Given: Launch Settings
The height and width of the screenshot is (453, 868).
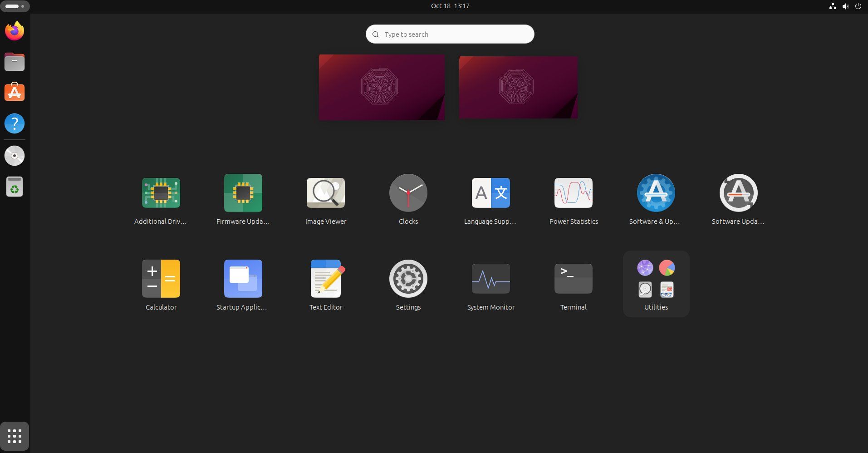Looking at the screenshot, I should (408, 278).
